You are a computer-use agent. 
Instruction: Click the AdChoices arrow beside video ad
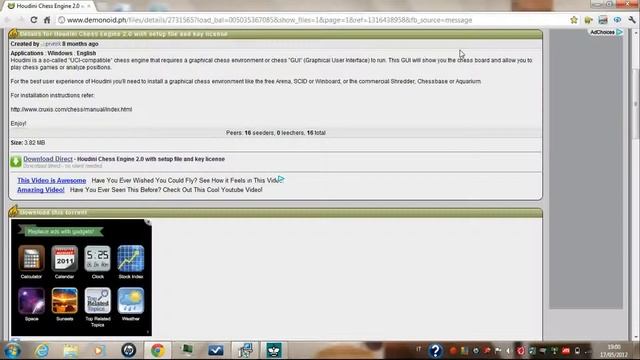[281, 179]
